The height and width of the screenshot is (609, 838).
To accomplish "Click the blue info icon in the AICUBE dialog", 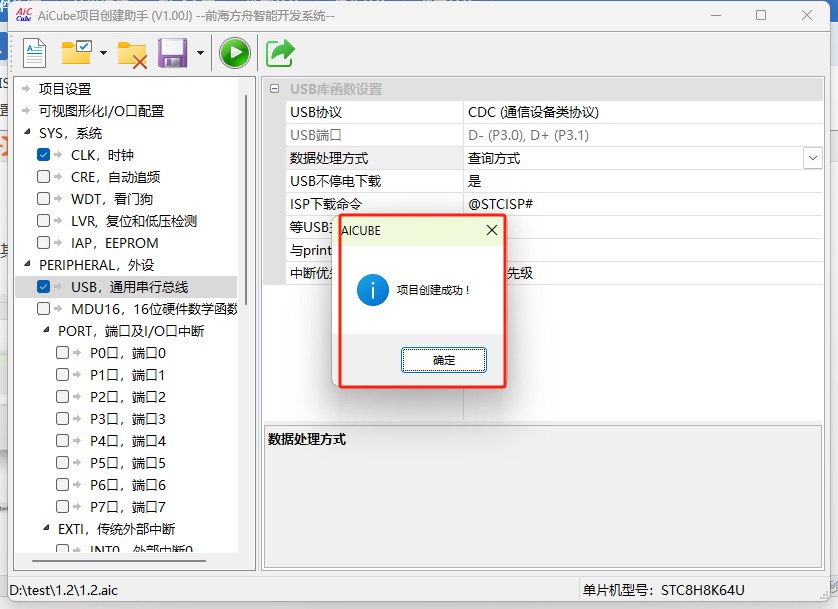I will coord(373,290).
